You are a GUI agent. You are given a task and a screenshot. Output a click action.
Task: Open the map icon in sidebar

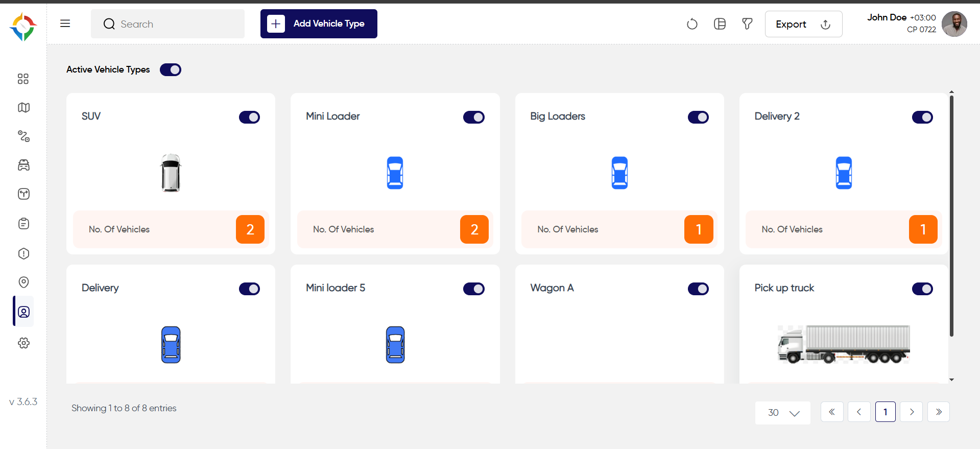click(23, 107)
